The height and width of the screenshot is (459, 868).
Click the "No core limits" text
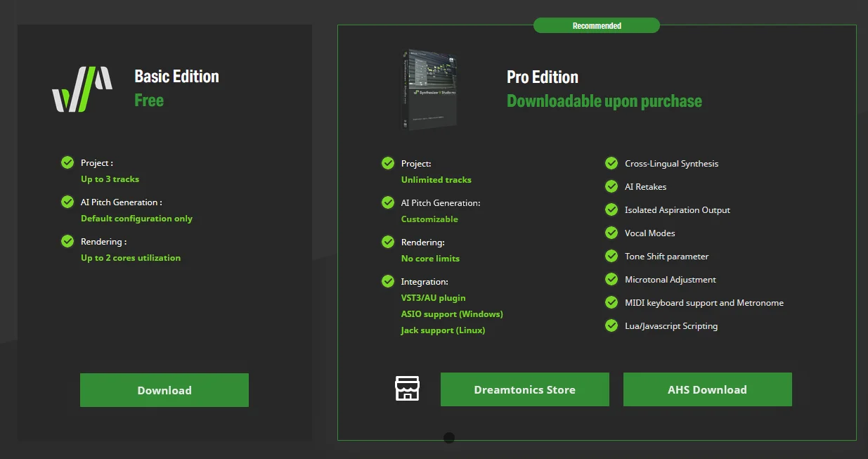(x=430, y=259)
